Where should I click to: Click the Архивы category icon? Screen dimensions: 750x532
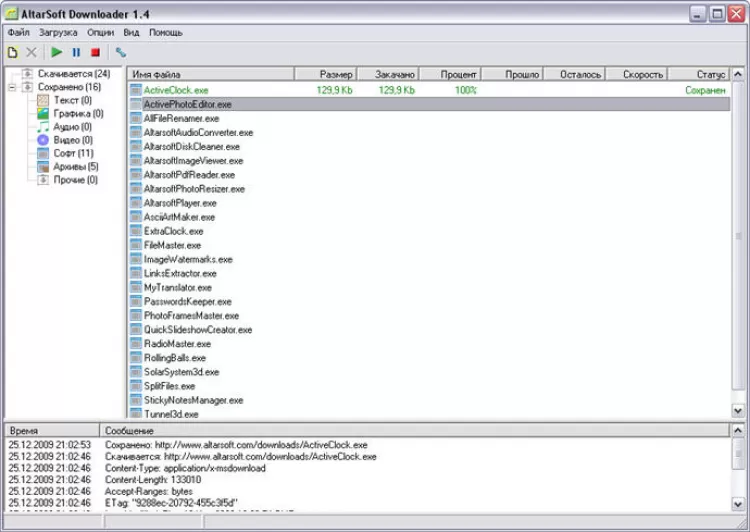coord(43,166)
